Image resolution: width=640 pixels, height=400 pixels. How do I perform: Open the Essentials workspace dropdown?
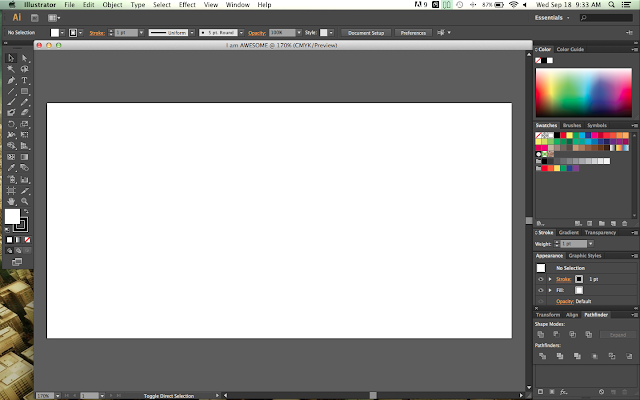coord(552,18)
